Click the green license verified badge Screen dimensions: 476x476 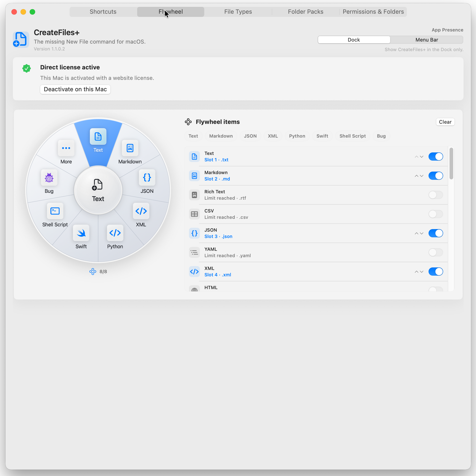[27, 68]
